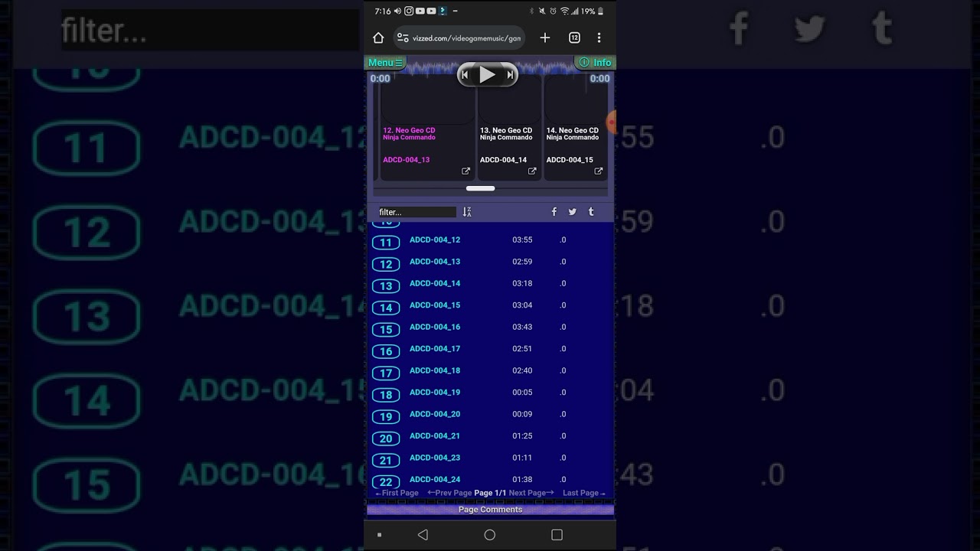Play ADCD-004_15 from the list
The width and height of the screenshot is (980, 551).
(x=435, y=305)
